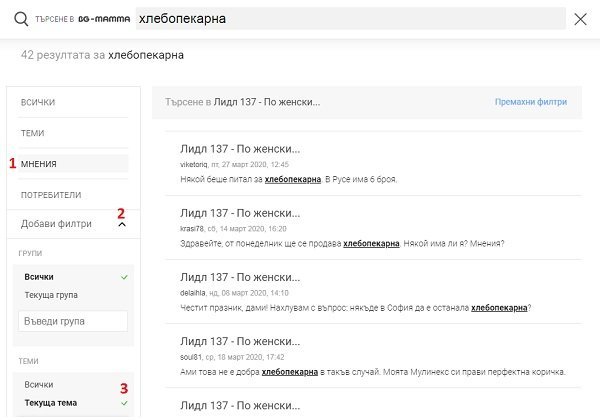
Task: Switch to the ТЕМИ tab
Action: pos(33,133)
